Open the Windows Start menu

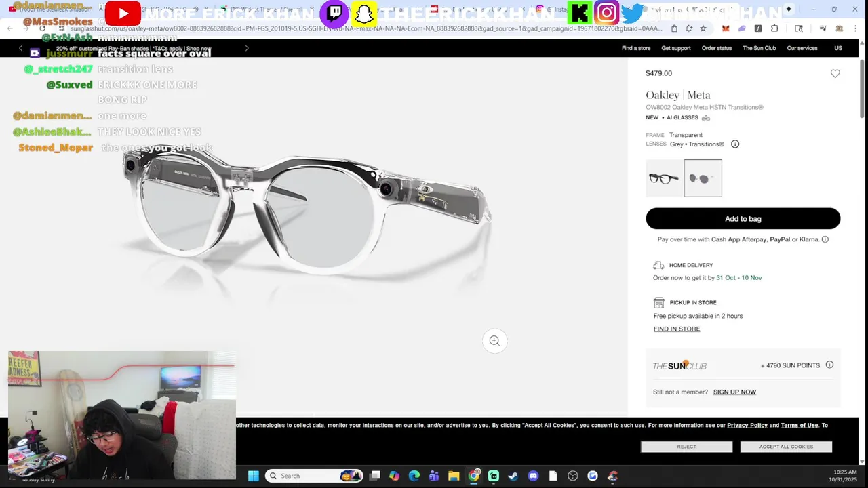click(253, 476)
